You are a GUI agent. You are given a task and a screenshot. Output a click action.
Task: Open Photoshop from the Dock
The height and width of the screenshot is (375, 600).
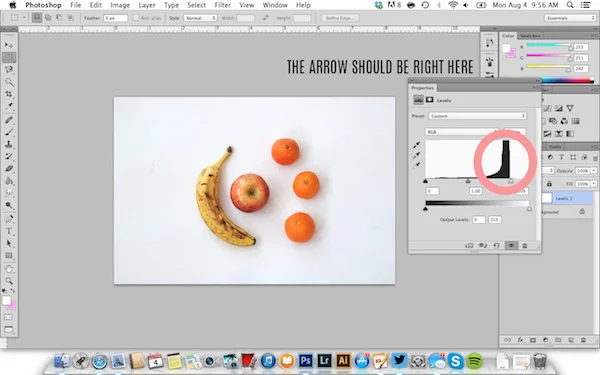[305, 361]
